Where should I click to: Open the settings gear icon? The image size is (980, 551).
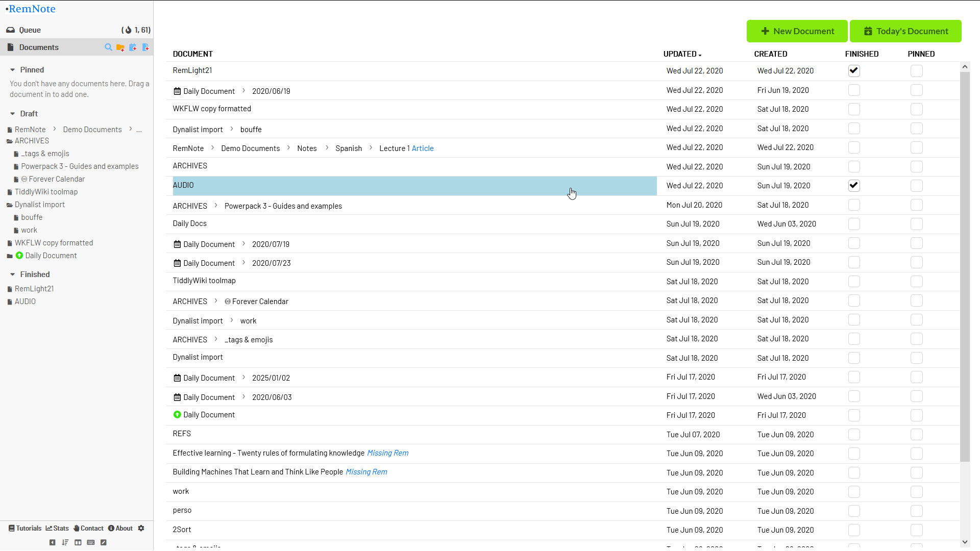click(141, 529)
